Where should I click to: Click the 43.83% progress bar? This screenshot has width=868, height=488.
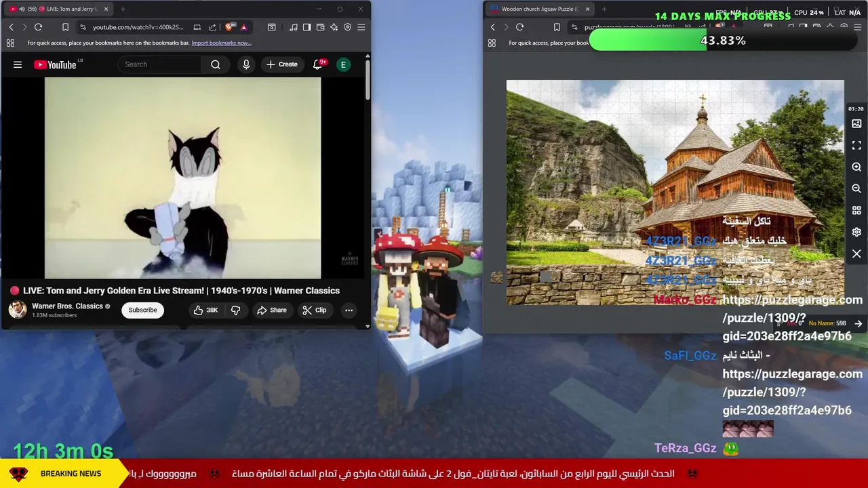pyautogui.click(x=723, y=41)
